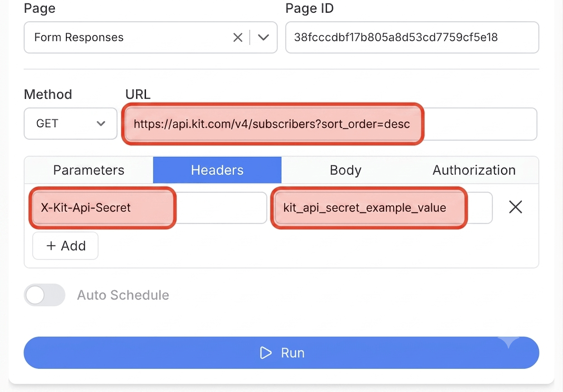The image size is (563, 392).
Task: Expand the Page dropdown chevron
Action: pos(263,38)
